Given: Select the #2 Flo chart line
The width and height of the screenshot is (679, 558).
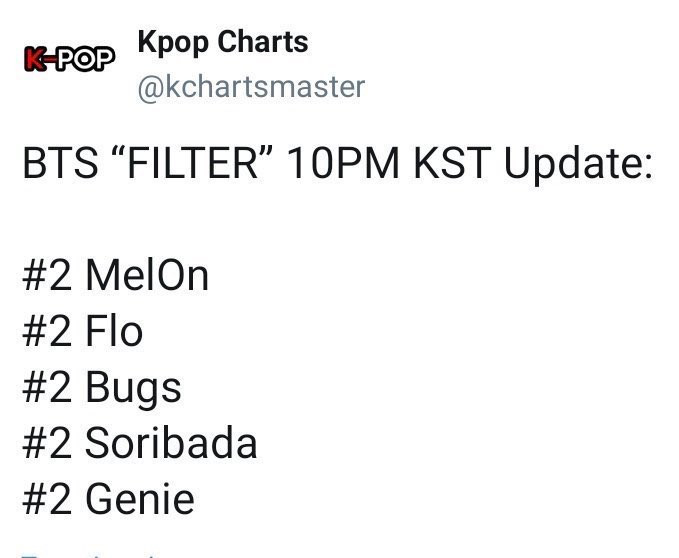Looking at the screenshot, I should 83,331.
